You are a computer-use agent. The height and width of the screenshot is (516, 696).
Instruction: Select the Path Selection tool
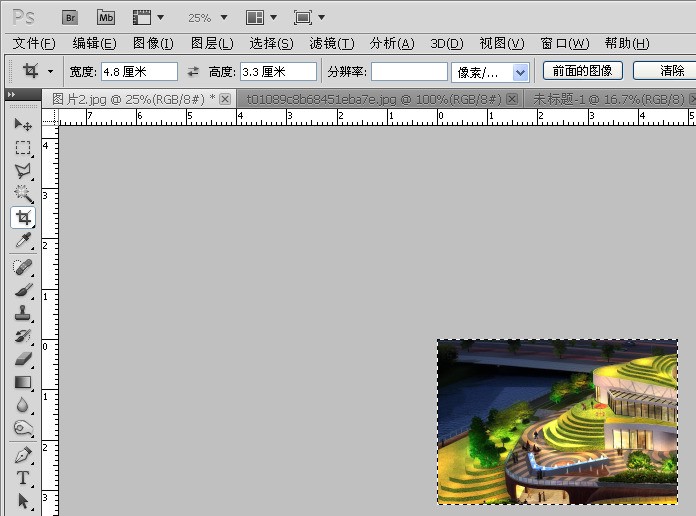tap(23, 501)
